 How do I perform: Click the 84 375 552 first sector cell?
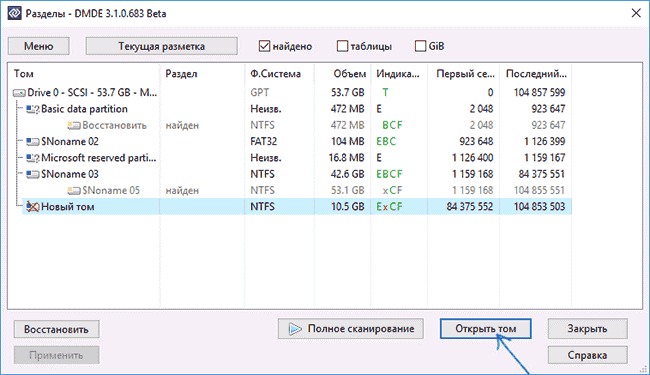point(470,206)
